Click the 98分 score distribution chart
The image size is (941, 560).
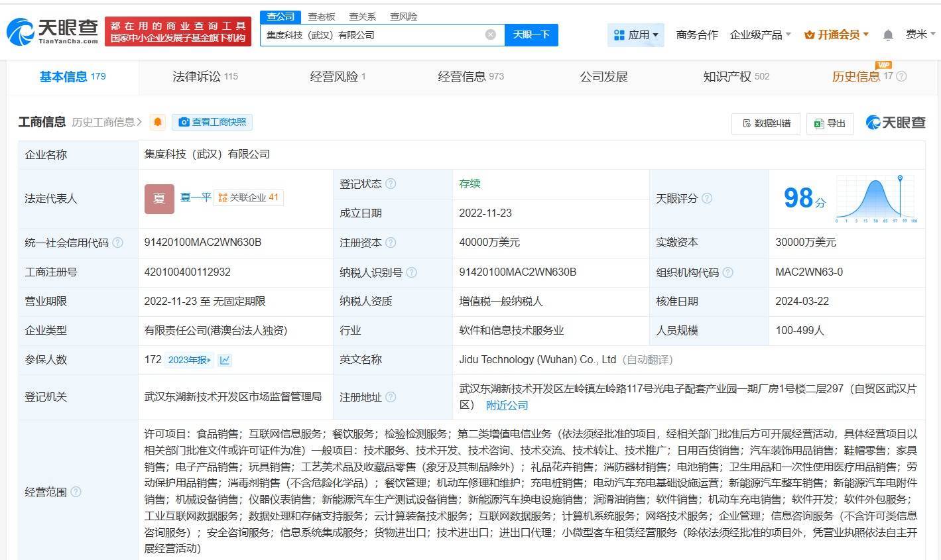877,198
